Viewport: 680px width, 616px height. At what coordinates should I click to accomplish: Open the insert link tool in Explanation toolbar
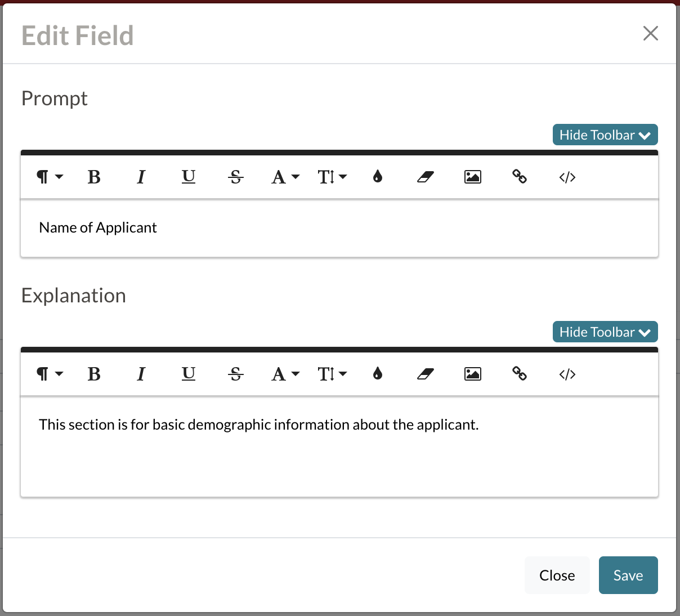(x=520, y=373)
